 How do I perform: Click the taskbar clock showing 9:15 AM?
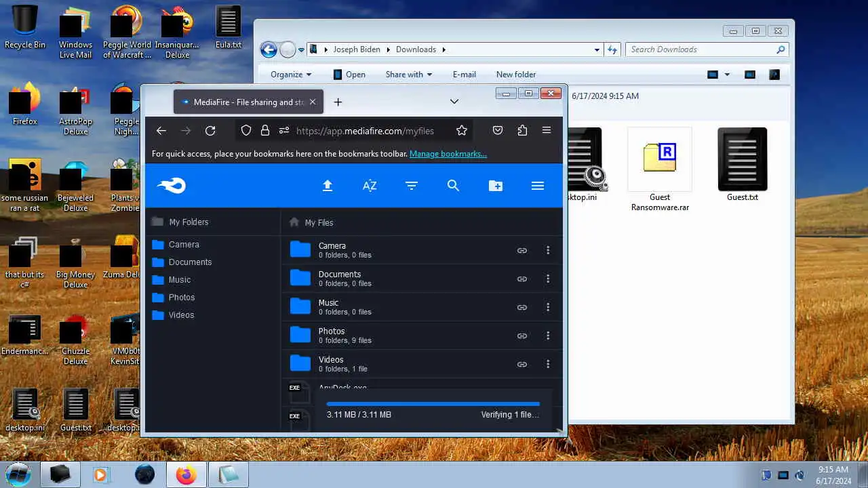[833, 474]
